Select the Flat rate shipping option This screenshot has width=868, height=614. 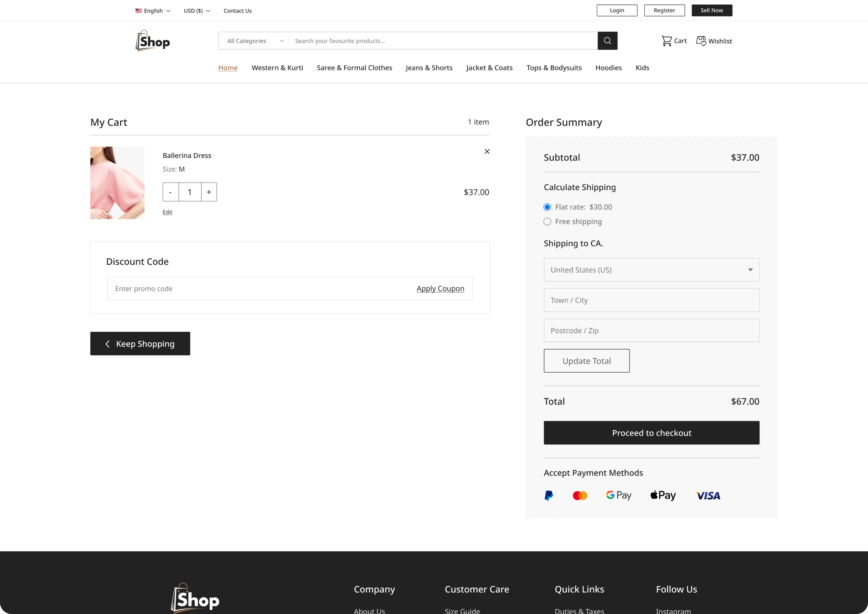coord(547,207)
